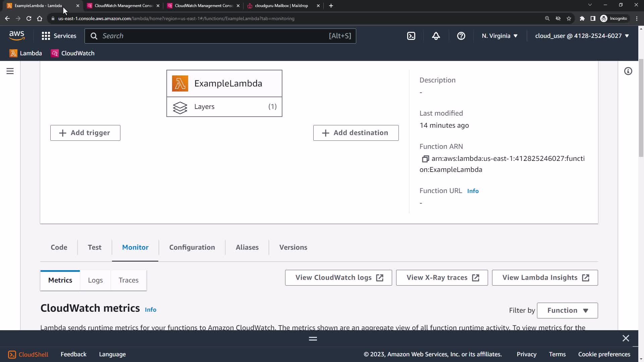Select the Traces sub-tab

tap(128, 280)
